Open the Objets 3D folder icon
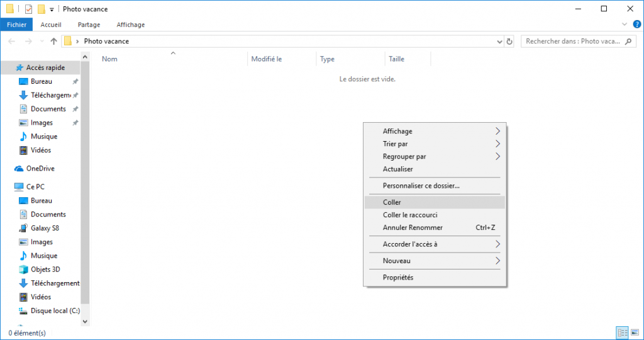The image size is (644, 340). (x=23, y=269)
